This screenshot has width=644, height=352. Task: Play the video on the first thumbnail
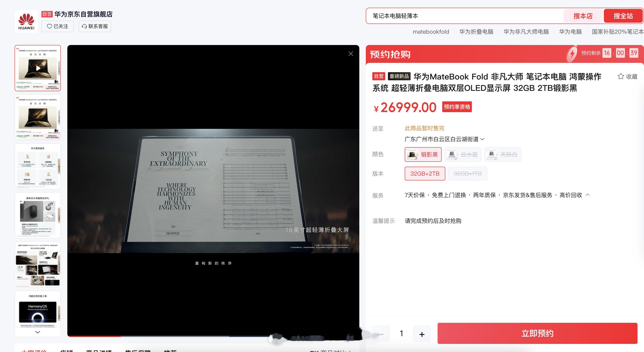coord(38,68)
